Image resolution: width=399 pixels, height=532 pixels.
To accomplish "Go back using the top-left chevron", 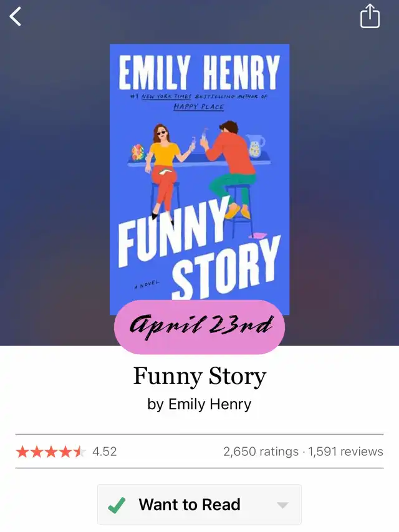I will coord(15,17).
